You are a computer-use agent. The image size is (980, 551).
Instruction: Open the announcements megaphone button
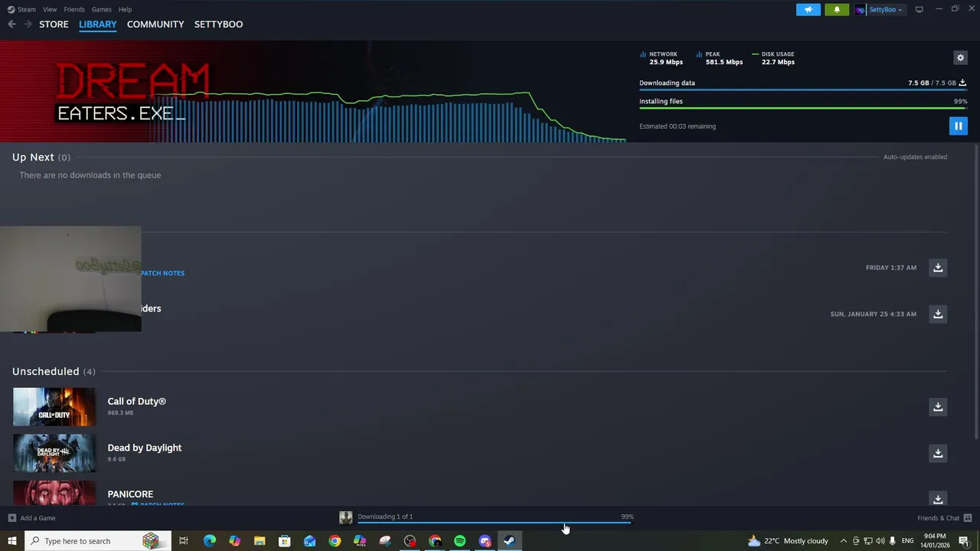(808, 9)
